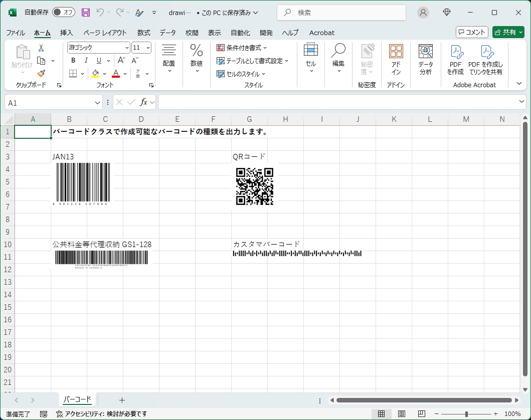Screen dimensions: 531x420
Task: Switch to Page Break Preview in status bar
Action: [422, 413]
